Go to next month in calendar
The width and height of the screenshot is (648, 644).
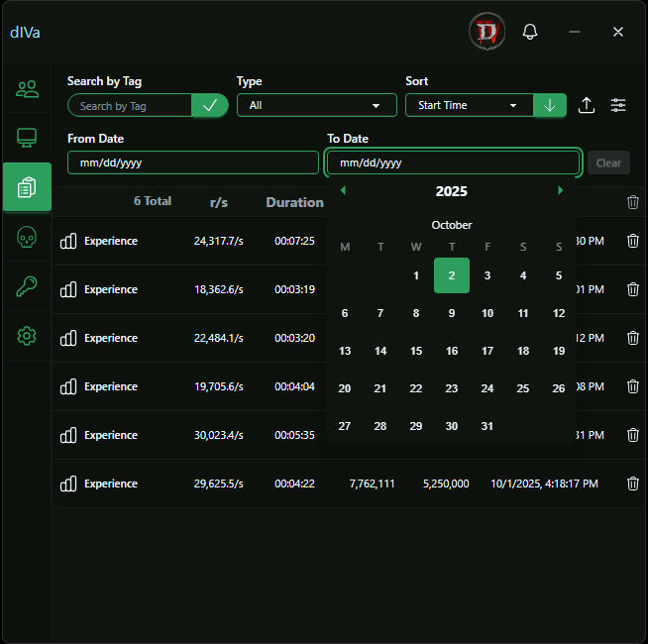(x=560, y=190)
